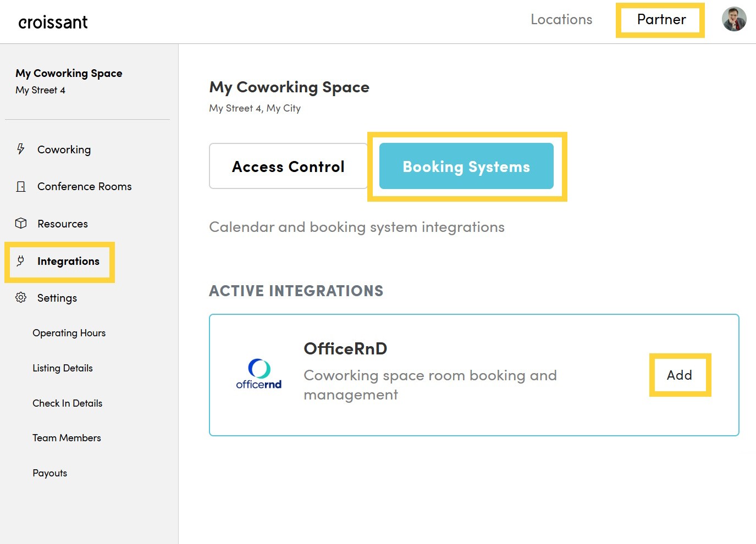Select My Coworking Space in the sidebar

(69, 73)
